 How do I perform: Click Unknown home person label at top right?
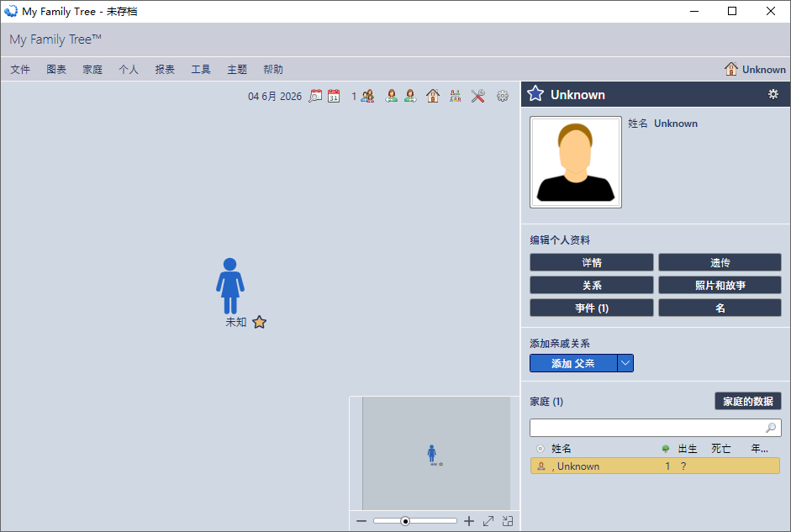pyautogui.click(x=764, y=70)
